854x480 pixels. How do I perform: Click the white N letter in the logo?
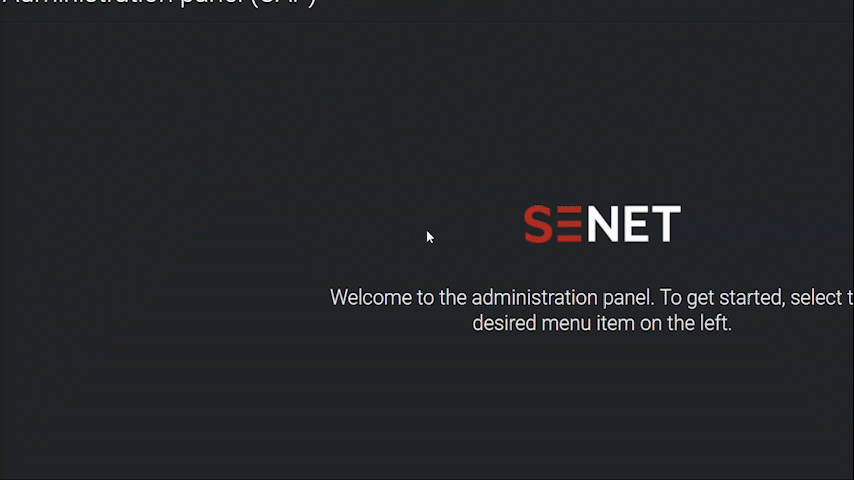603,223
